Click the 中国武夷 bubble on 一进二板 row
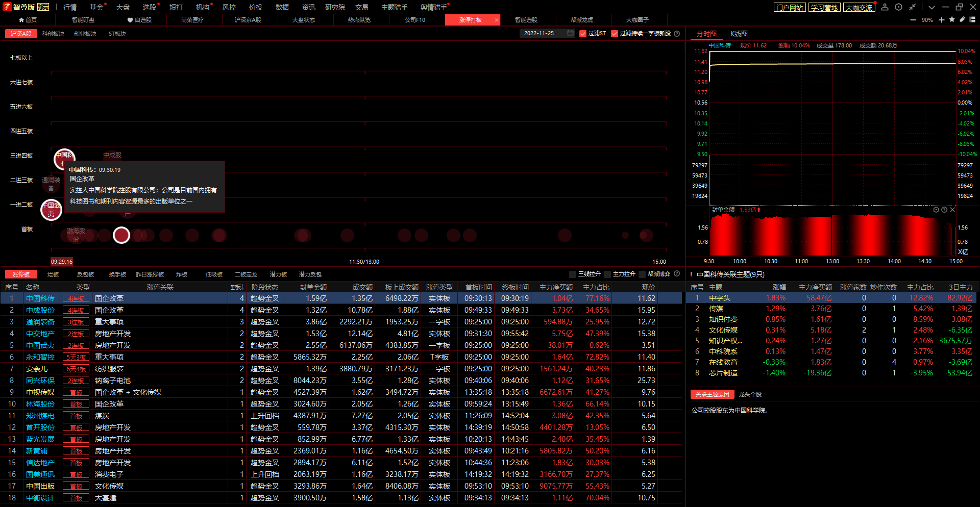The image size is (980, 507). click(51, 210)
